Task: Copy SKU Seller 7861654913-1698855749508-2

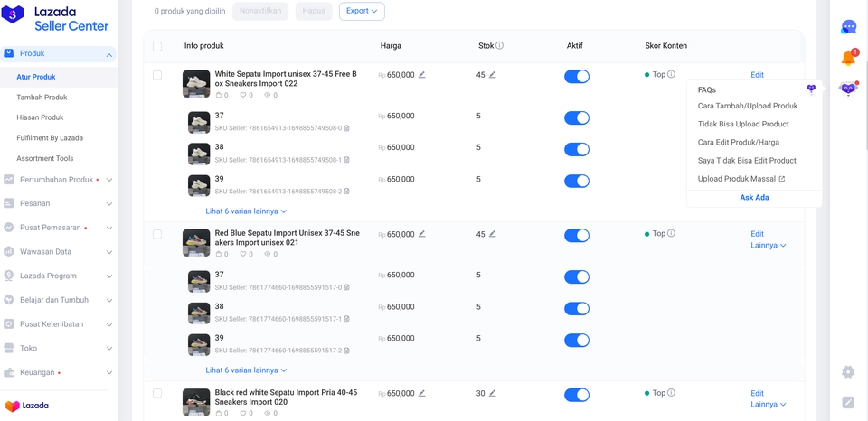Action: (346, 192)
